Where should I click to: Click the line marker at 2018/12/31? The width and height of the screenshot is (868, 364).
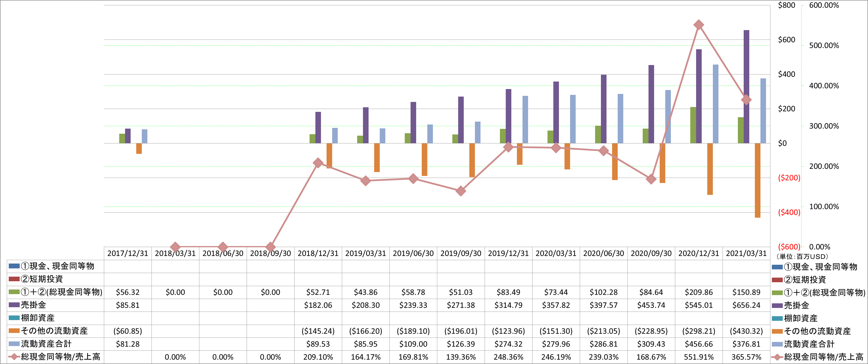(318, 163)
